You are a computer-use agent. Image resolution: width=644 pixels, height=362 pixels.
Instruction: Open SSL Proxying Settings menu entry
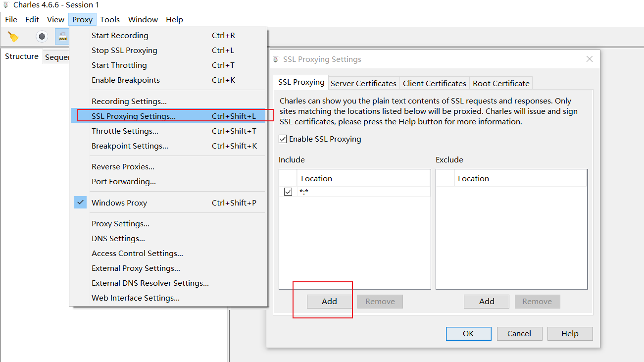[x=168, y=116]
